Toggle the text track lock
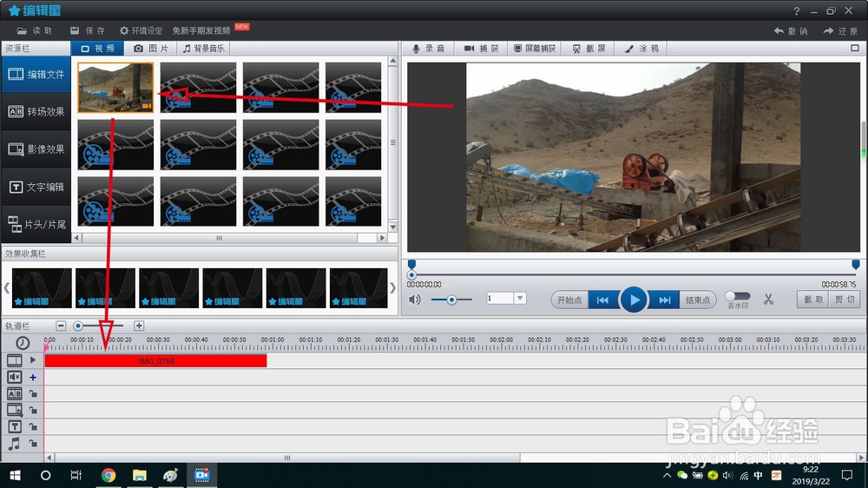868x488 pixels. click(x=33, y=427)
